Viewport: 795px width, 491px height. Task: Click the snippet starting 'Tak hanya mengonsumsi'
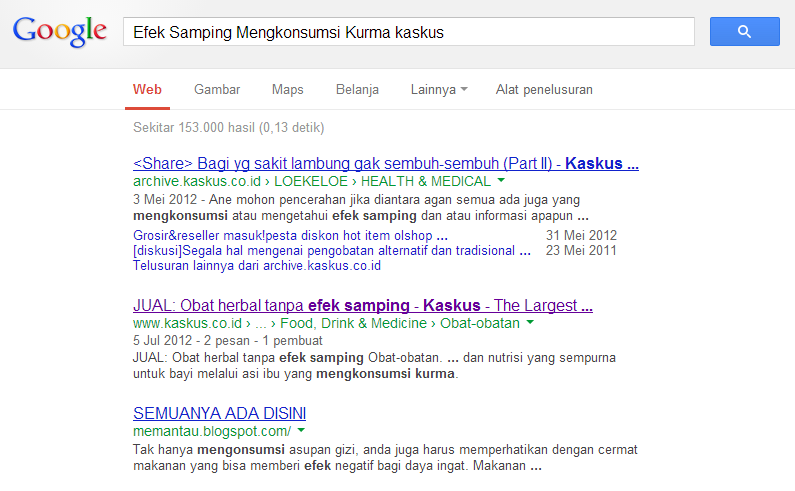(x=385, y=458)
